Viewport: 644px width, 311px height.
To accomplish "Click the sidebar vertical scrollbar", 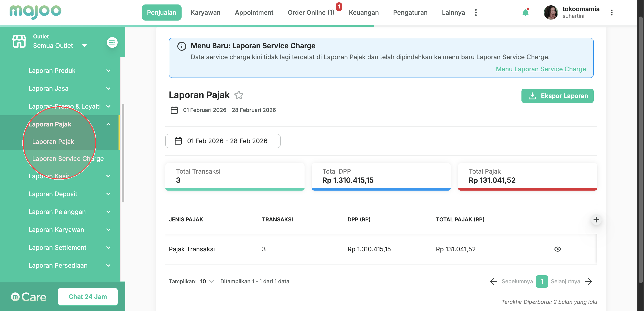I will tap(123, 152).
